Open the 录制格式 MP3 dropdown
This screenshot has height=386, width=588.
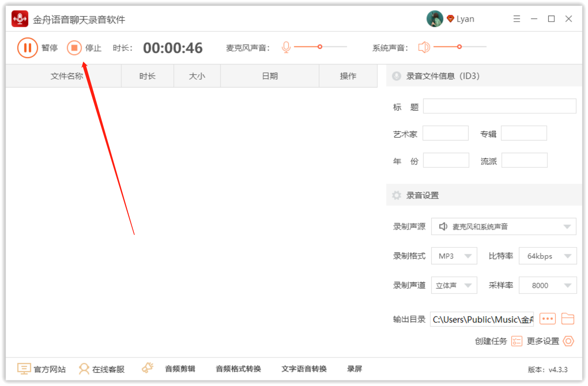tap(454, 256)
